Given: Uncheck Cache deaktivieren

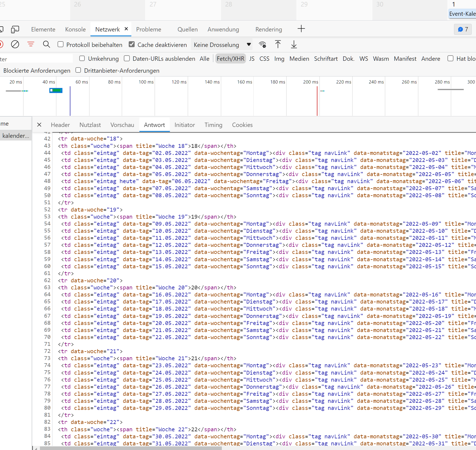Looking at the screenshot, I should (x=132, y=44).
